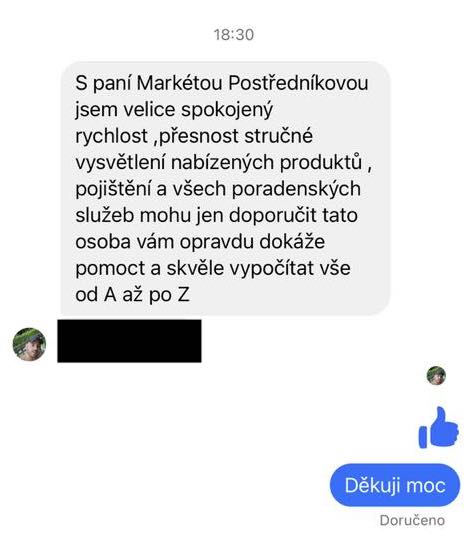
Task: Open the sender's profile picture avatar
Action: 29,344
